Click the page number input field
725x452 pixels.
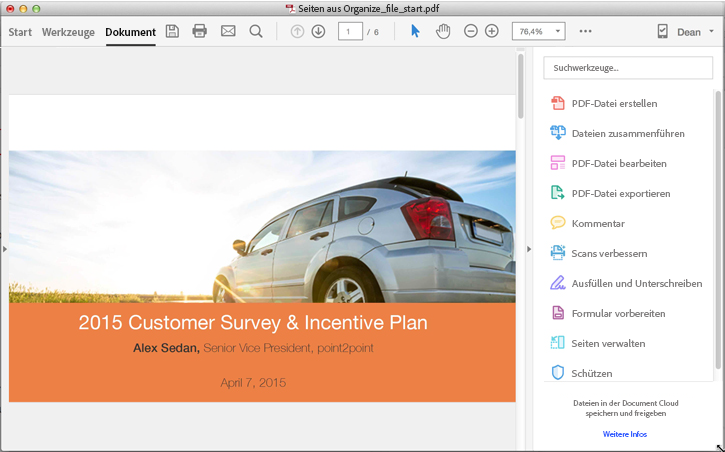[350, 31]
